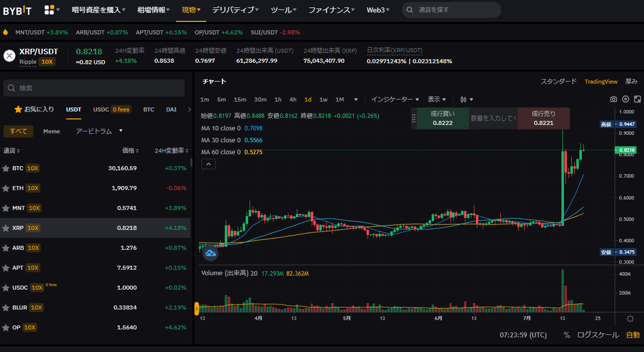
Task: Favorite APT with its star icon
Action: (6, 268)
